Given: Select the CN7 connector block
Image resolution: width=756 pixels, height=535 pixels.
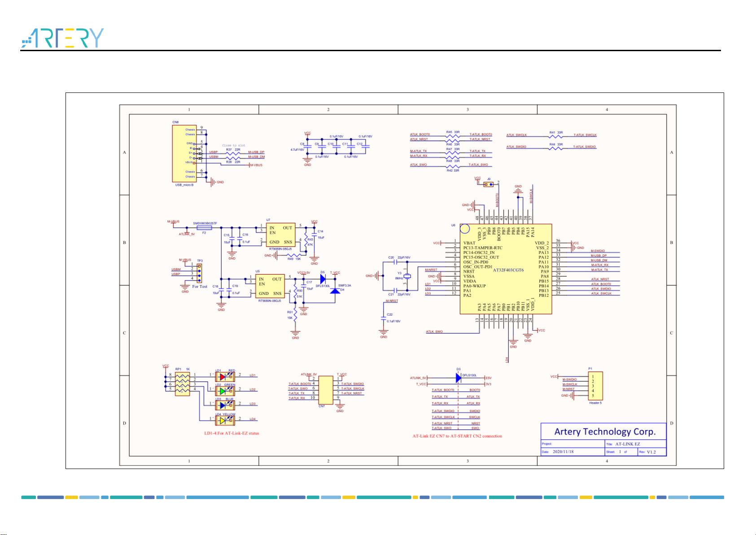Looking at the screenshot, I should click(326, 390).
